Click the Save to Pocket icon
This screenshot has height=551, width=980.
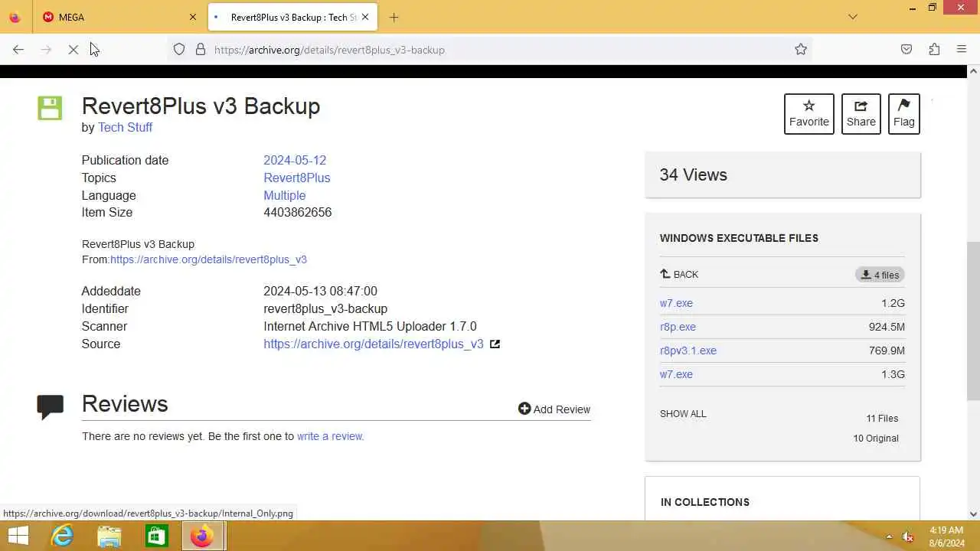pyautogui.click(x=906, y=50)
